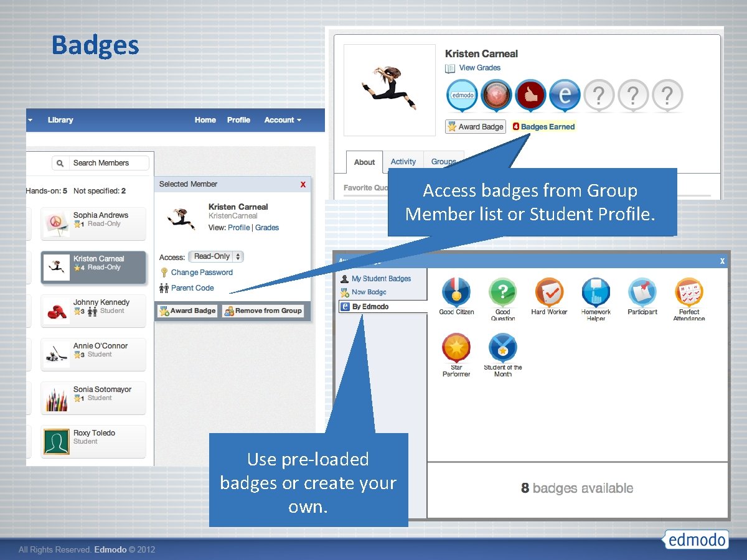Image resolution: width=747 pixels, height=560 pixels.
Task: Click the 'Not specified: 2' filter text
Action: [x=100, y=191]
